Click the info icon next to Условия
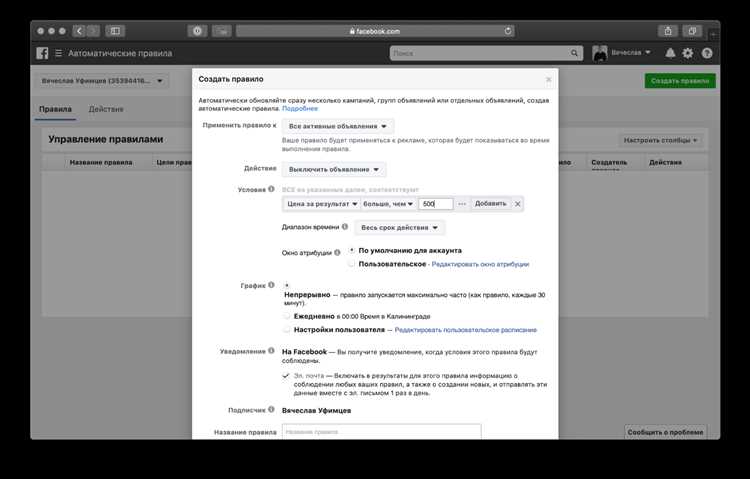 pos(271,189)
